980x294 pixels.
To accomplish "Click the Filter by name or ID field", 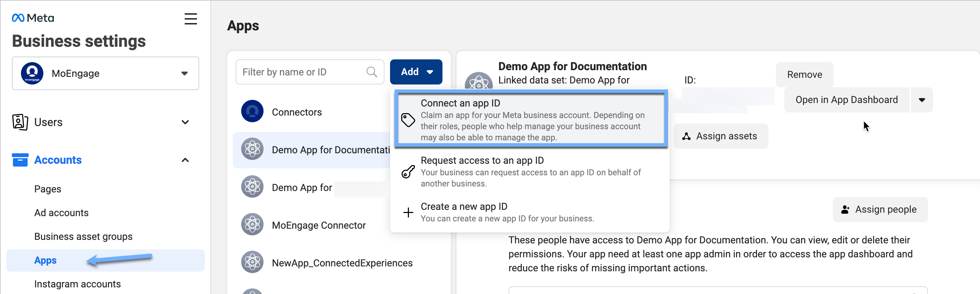I will [302, 72].
